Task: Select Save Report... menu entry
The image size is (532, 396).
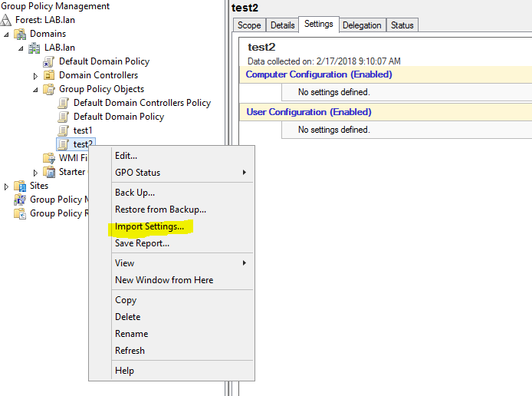Action: pos(172,243)
